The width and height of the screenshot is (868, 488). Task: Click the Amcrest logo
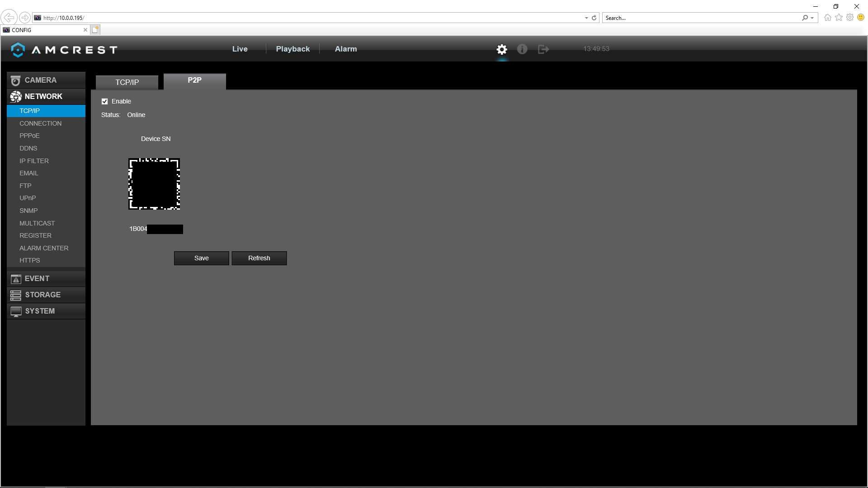(x=64, y=50)
